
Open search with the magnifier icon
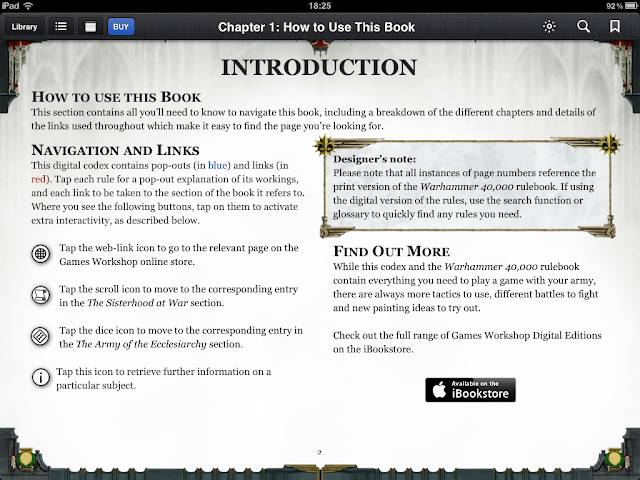pos(583,27)
